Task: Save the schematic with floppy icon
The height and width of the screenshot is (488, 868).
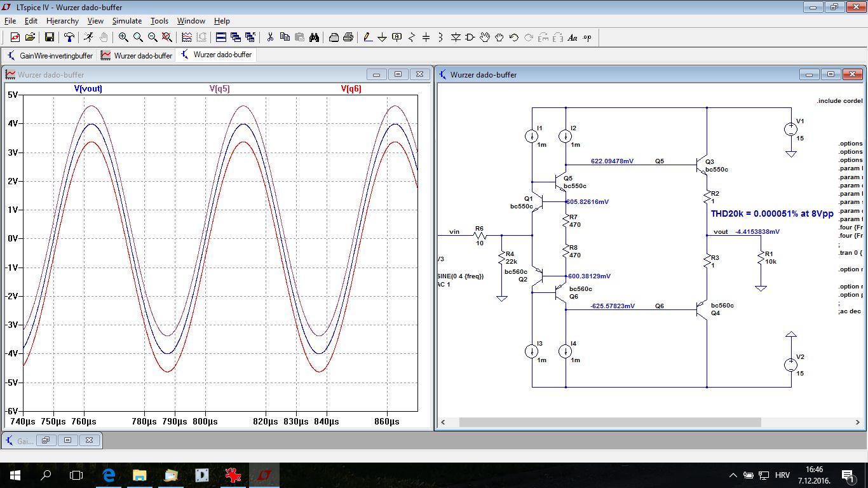Action: coord(50,37)
